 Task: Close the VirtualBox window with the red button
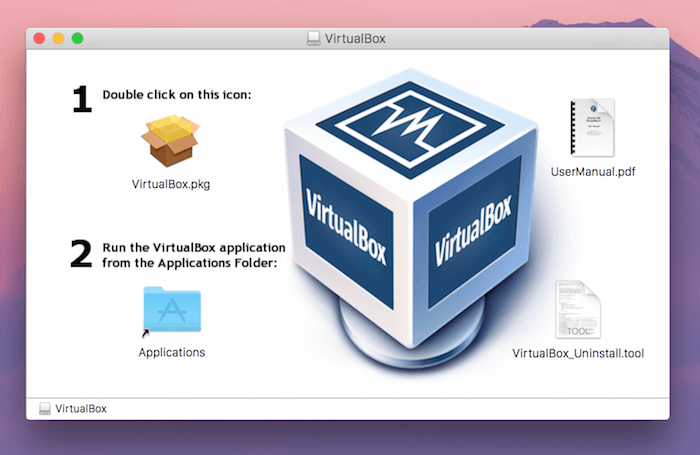(40, 38)
